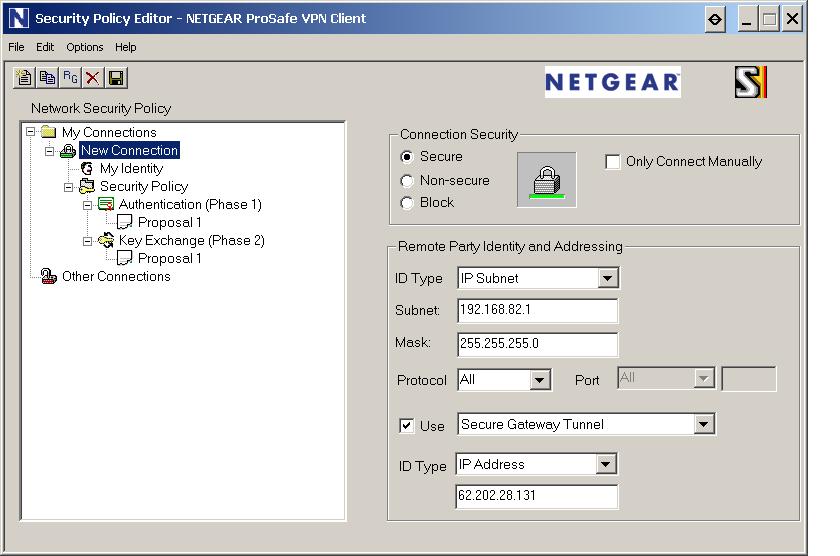This screenshot has height=556, width=840.
Task: Select the Other Connections tree label
Action: click(116, 276)
